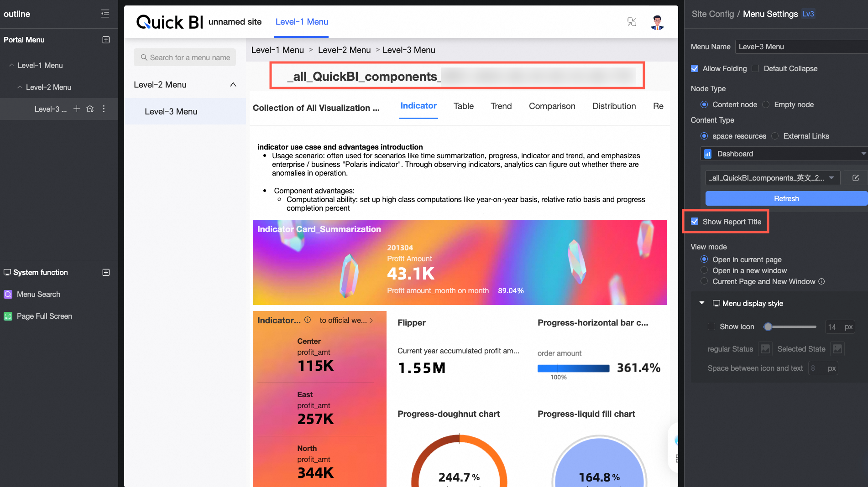Select the Empty node radio button
This screenshot has width=868, height=487.
click(766, 104)
